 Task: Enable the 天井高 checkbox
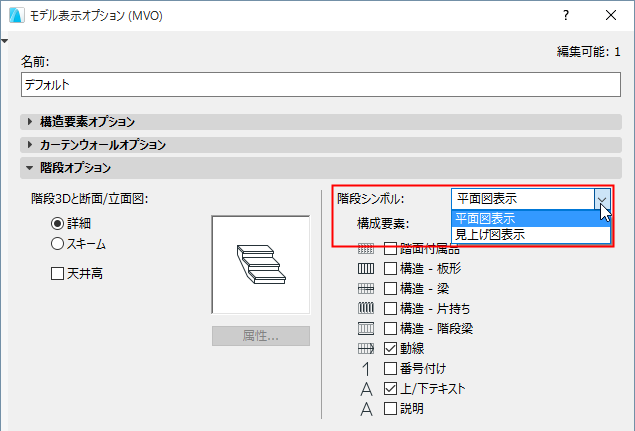pos(58,273)
